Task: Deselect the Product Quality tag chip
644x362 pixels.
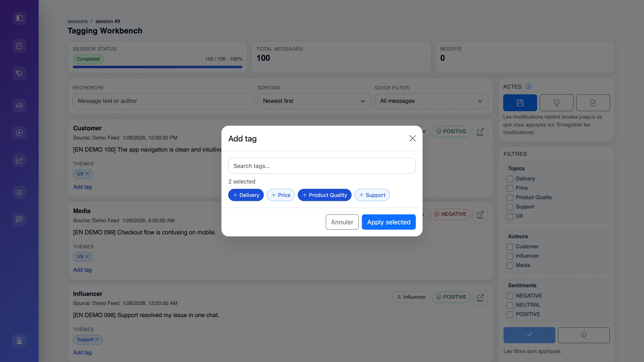Action: click(x=324, y=195)
